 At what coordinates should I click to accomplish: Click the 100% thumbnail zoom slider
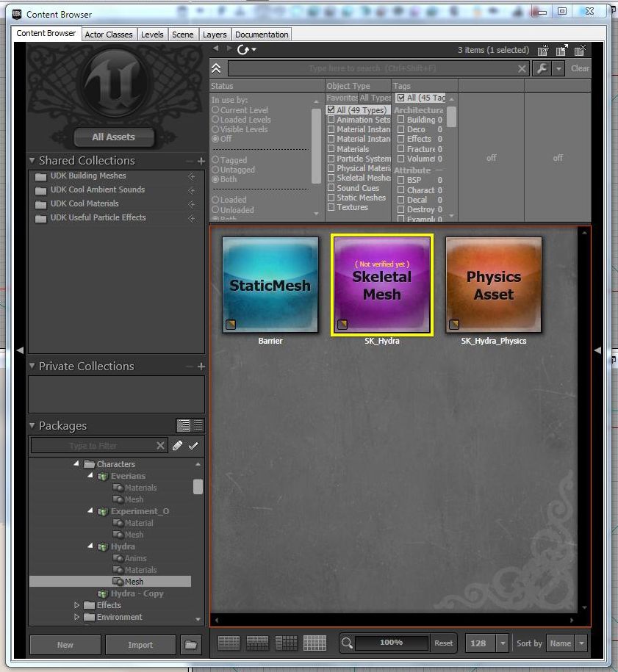click(392, 643)
